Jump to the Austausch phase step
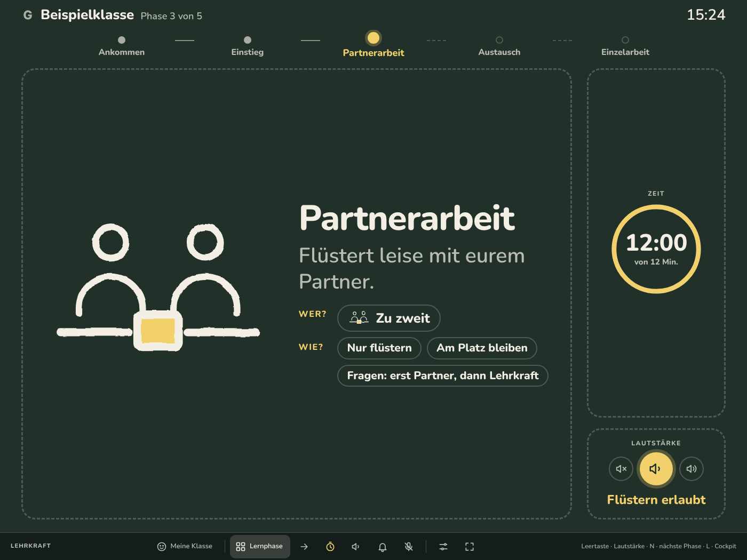This screenshot has width=747, height=560. click(499, 46)
